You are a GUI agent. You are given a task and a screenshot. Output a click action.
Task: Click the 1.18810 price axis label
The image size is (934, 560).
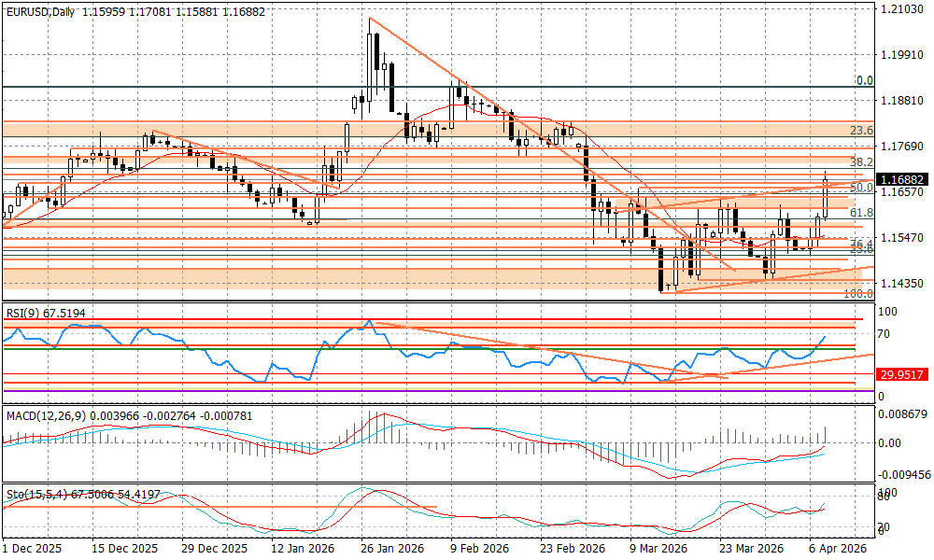(902, 101)
